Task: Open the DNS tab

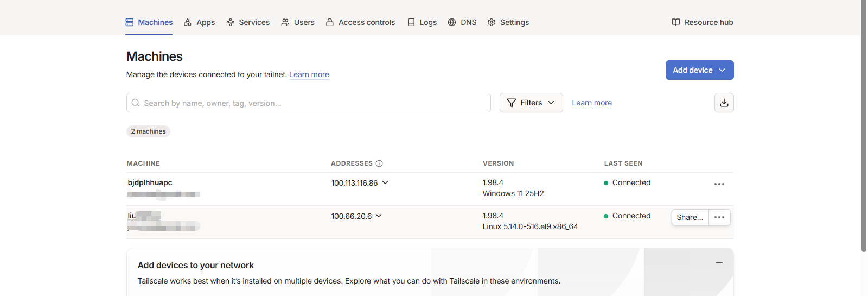Action: [x=462, y=22]
